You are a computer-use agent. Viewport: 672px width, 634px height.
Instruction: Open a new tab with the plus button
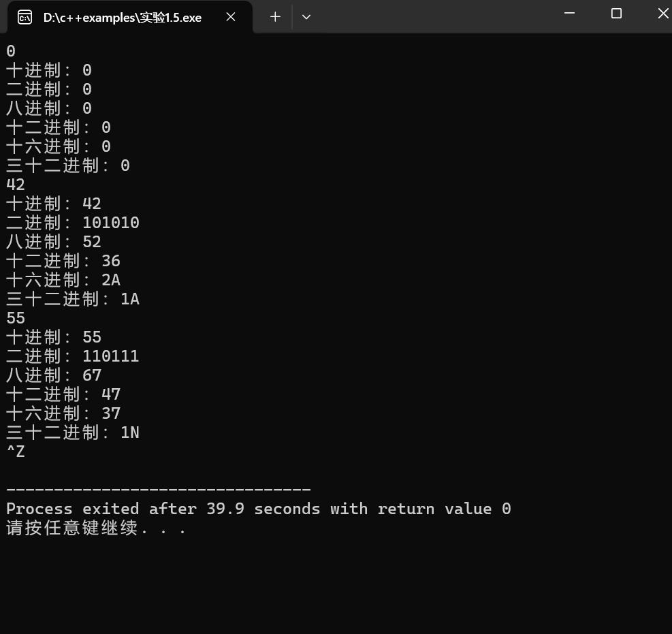(275, 17)
